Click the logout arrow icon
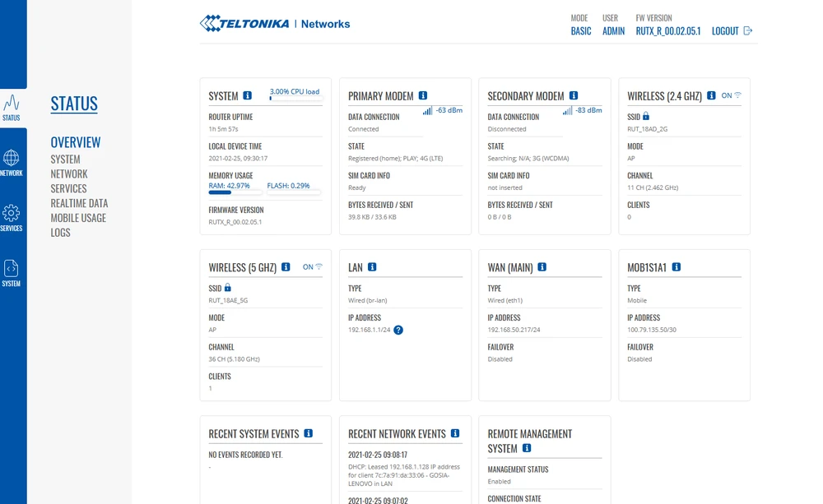Screen dimensions: 823x504 coord(748,31)
